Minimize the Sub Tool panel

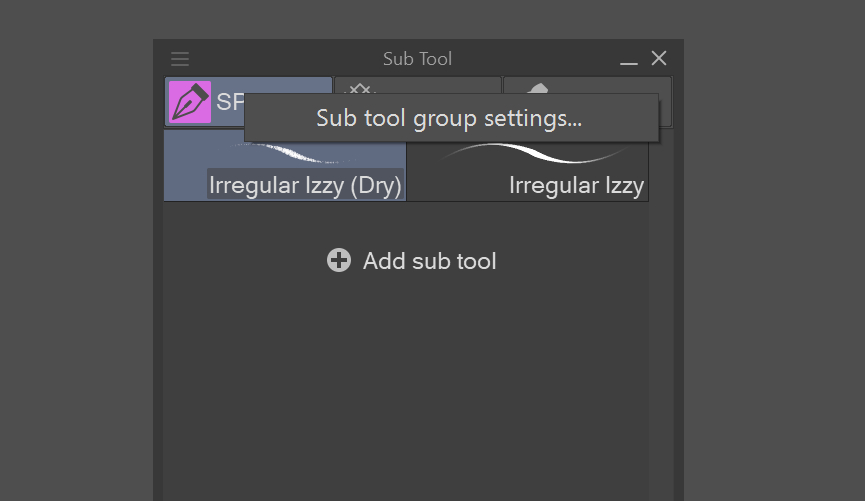coord(629,60)
